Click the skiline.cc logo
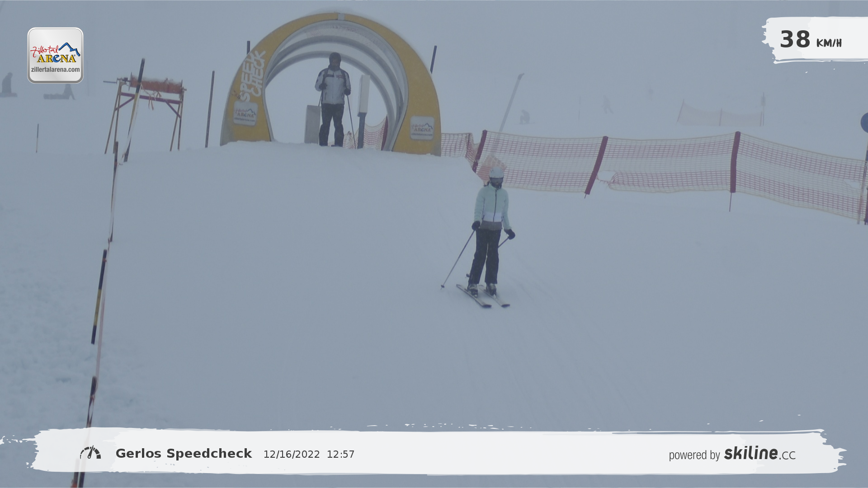This screenshot has height=488, width=868. coord(759,453)
